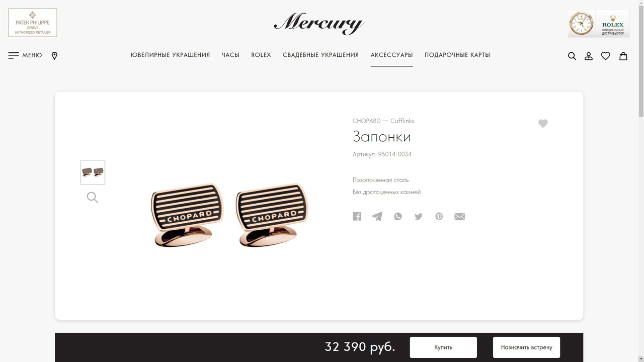Share the cufflinks on Facebook
This screenshot has width=644, height=362.
tap(357, 217)
